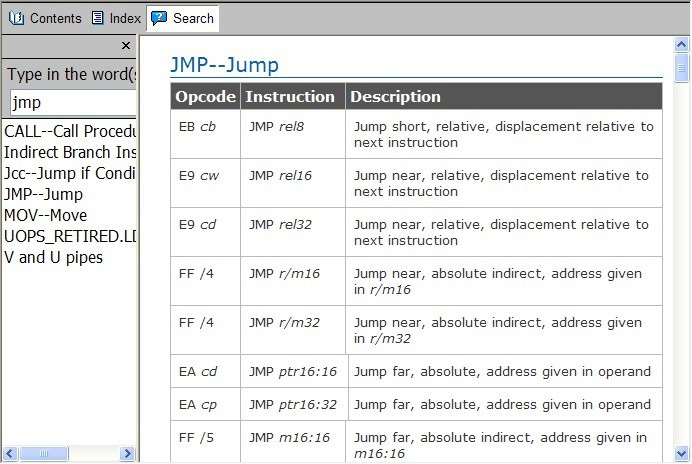Open the Contents tab
692x464 pixels.
click(45, 19)
